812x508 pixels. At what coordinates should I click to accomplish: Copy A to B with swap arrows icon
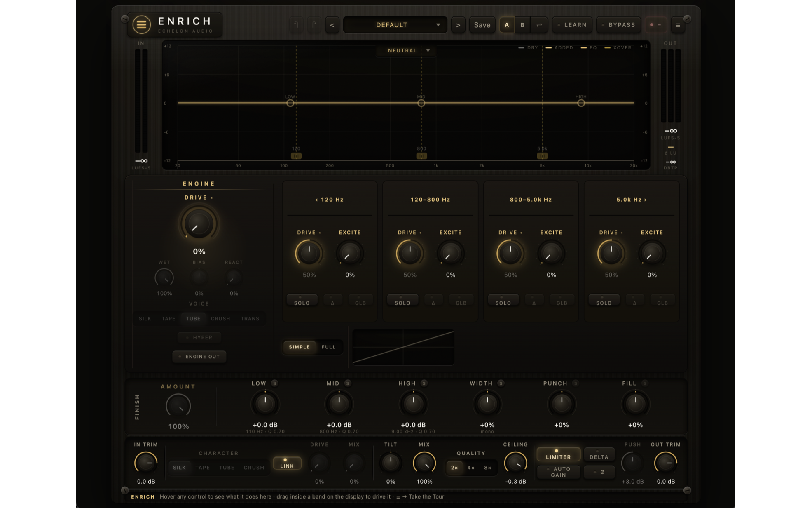539,25
